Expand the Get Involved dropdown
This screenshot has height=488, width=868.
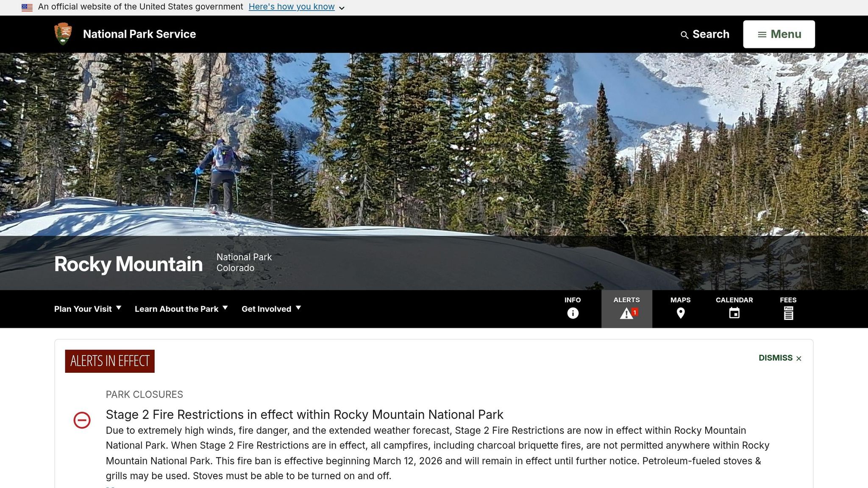coord(271,309)
